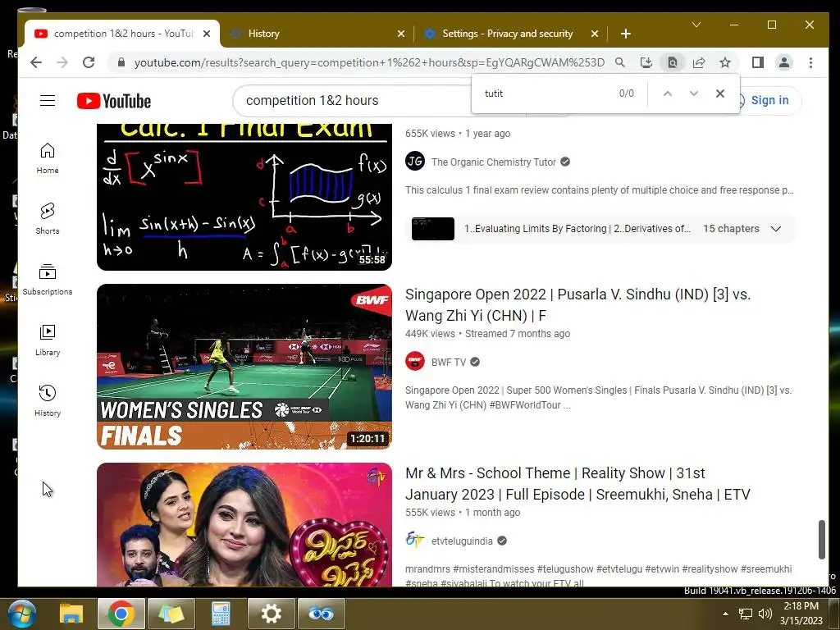Go forward in Chrome navigation
The width and height of the screenshot is (840, 630).
[62, 62]
